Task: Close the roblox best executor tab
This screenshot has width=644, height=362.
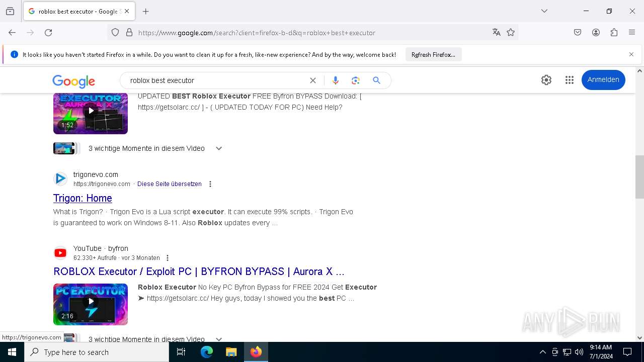Action: tap(127, 11)
